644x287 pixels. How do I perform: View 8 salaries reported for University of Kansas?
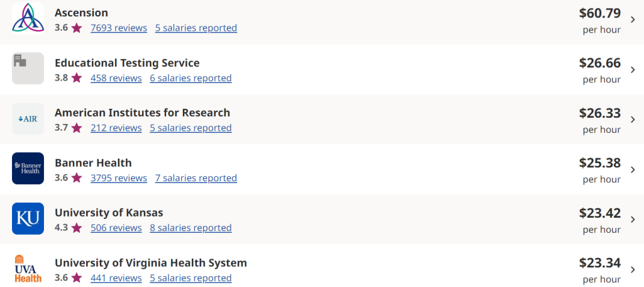tap(191, 228)
